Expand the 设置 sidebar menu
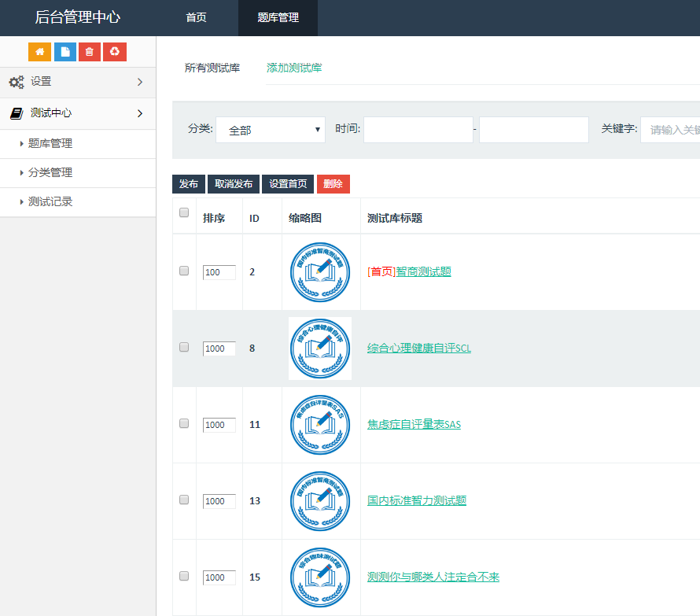 point(77,82)
